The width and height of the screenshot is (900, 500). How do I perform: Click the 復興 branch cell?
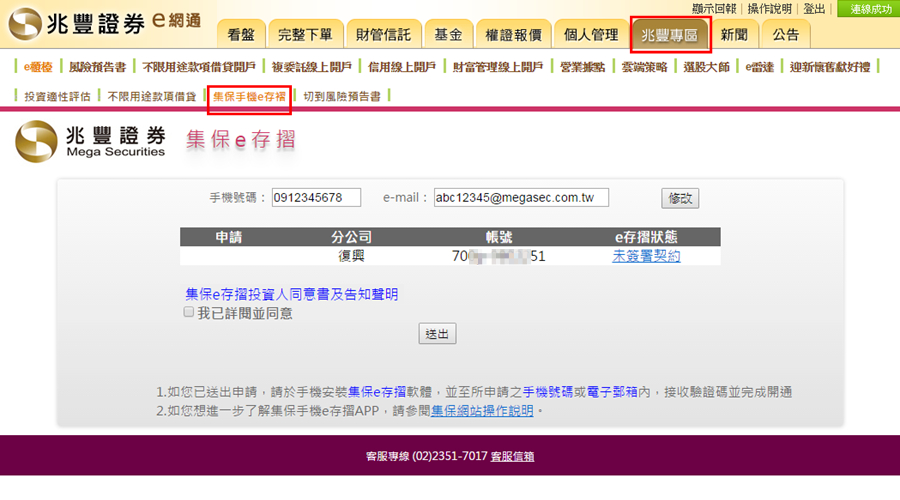(x=351, y=256)
